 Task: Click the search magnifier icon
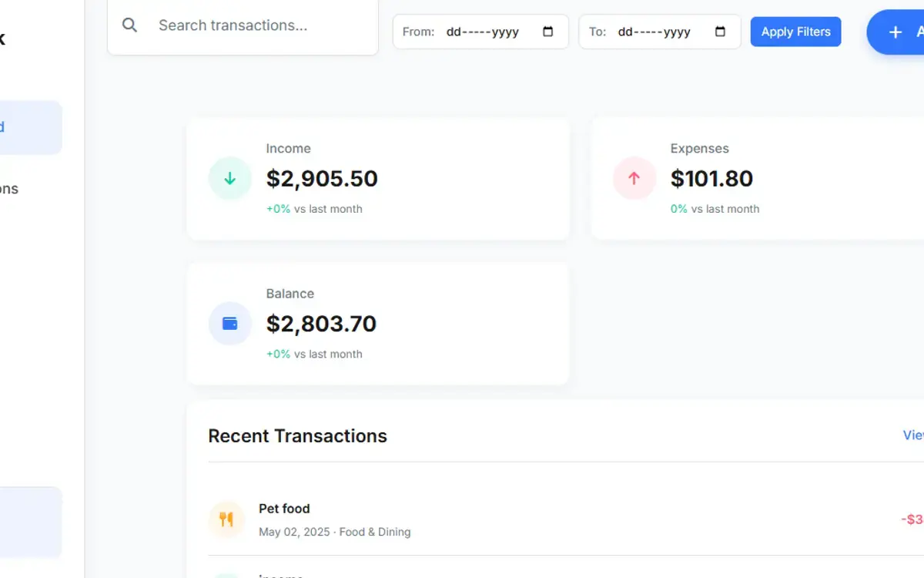click(129, 25)
